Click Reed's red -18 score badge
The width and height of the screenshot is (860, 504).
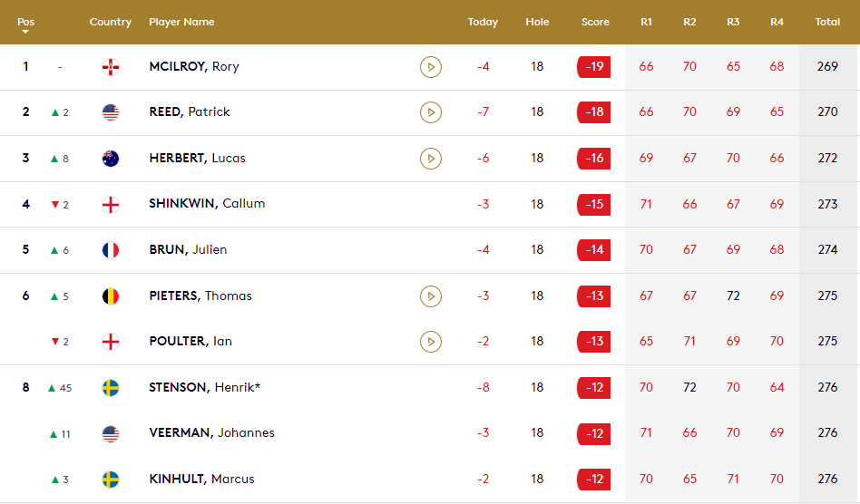pos(594,112)
